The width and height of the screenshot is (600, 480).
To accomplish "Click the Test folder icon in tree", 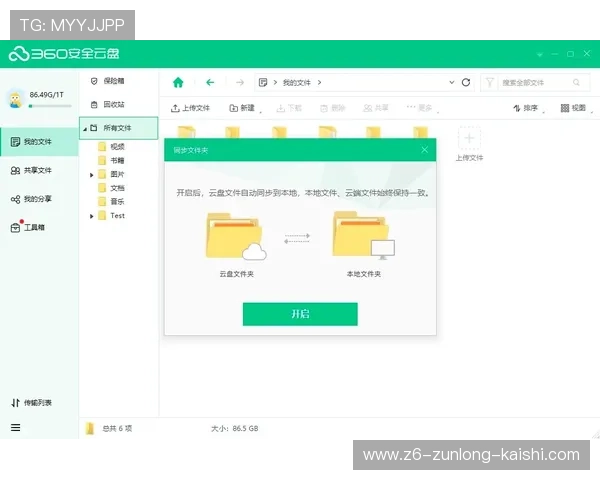I will 102,216.
